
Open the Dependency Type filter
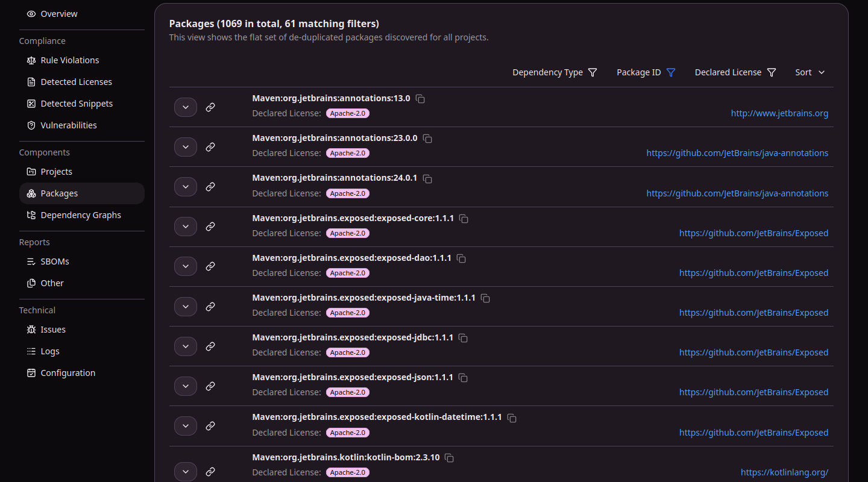(x=555, y=72)
